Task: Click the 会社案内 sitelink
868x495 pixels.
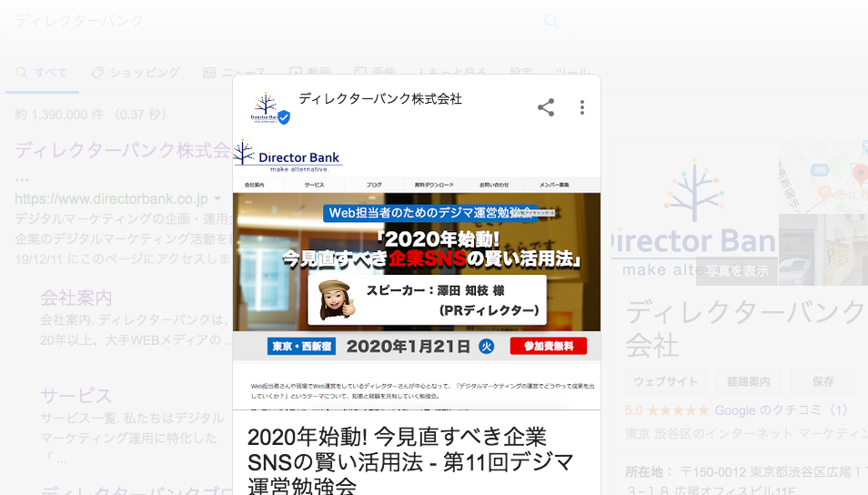Action: 76,298
